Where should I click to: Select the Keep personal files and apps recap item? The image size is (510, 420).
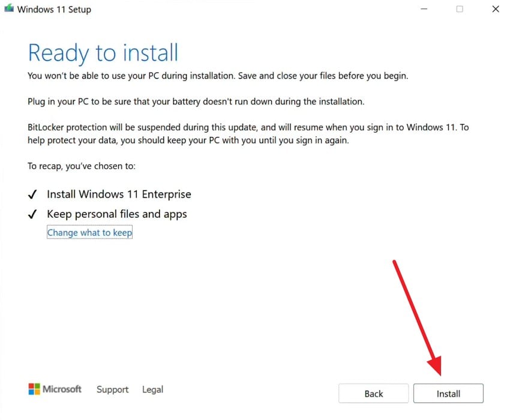coord(117,214)
